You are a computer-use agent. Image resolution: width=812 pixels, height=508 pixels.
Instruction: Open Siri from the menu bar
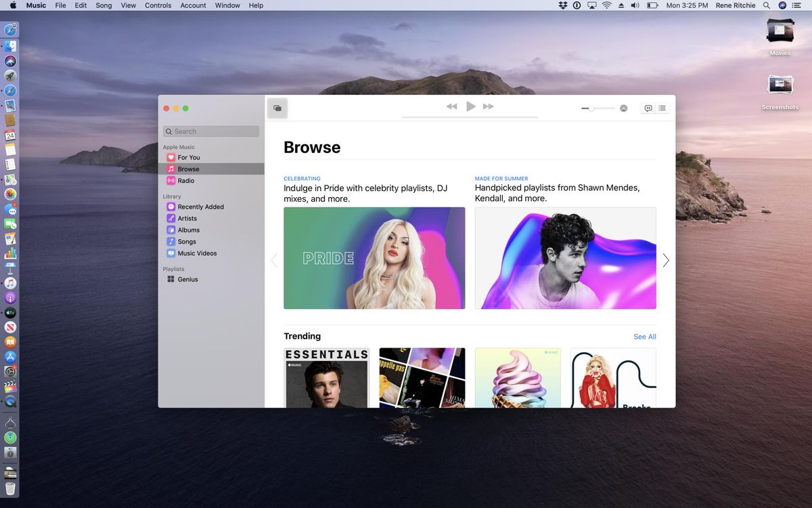point(782,5)
